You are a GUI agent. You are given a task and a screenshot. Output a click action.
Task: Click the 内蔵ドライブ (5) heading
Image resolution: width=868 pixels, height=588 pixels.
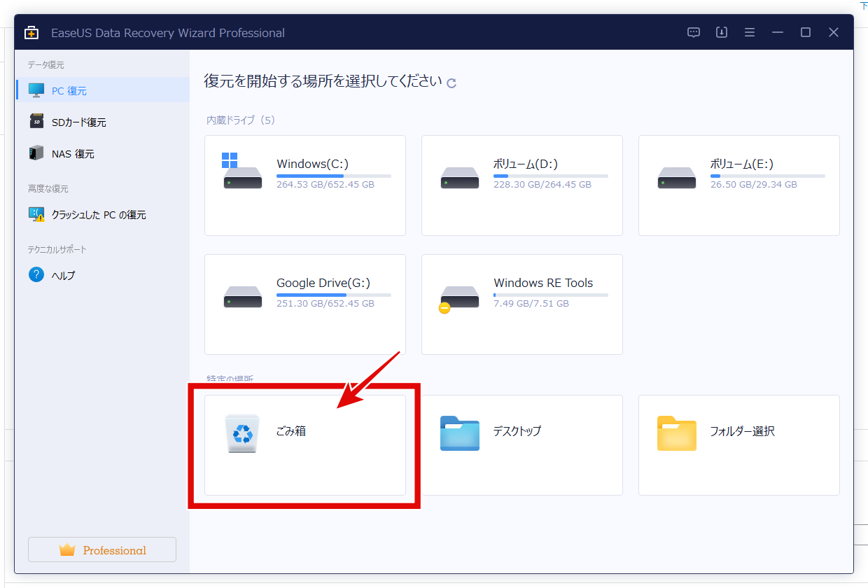click(x=241, y=120)
